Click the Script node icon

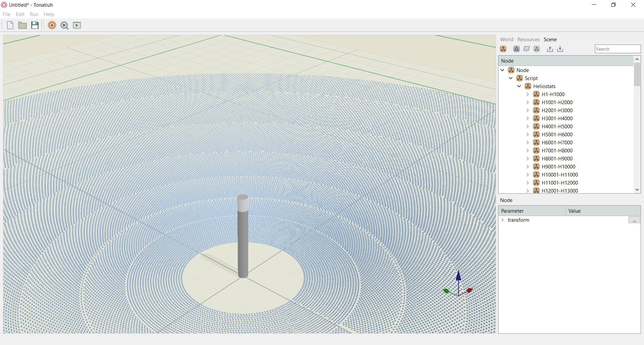pyautogui.click(x=520, y=78)
